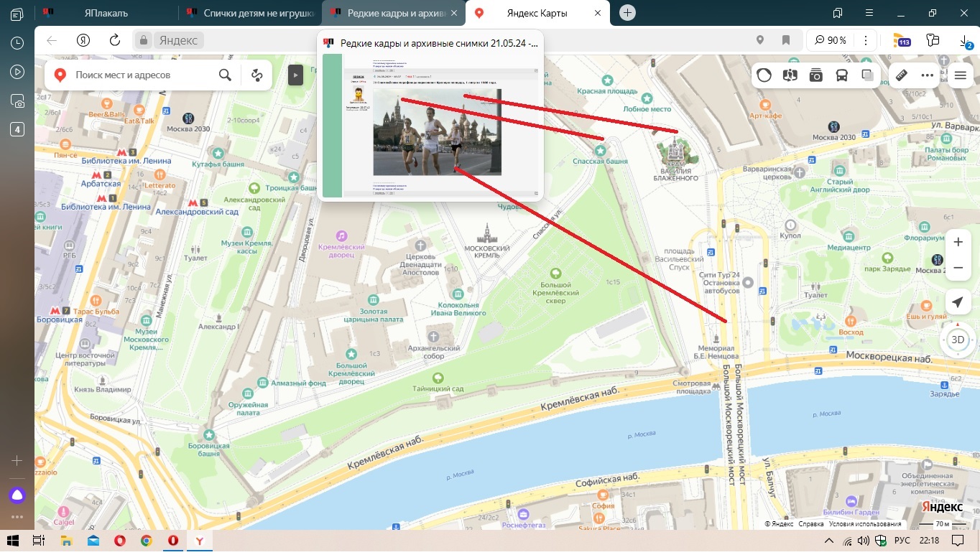980x560 pixels.
Task: Open the tab manager sidebar icon
Action: [x=17, y=14]
